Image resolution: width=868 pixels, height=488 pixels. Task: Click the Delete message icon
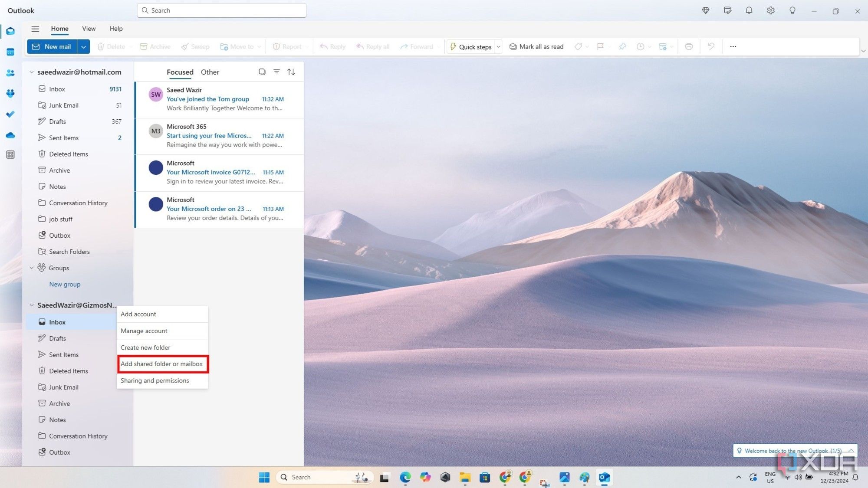point(111,46)
